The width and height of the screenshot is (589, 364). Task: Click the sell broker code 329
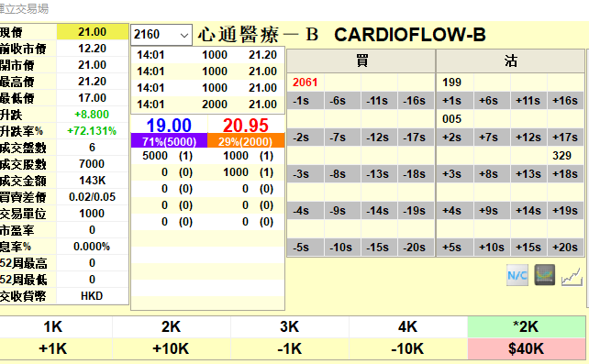(x=562, y=156)
